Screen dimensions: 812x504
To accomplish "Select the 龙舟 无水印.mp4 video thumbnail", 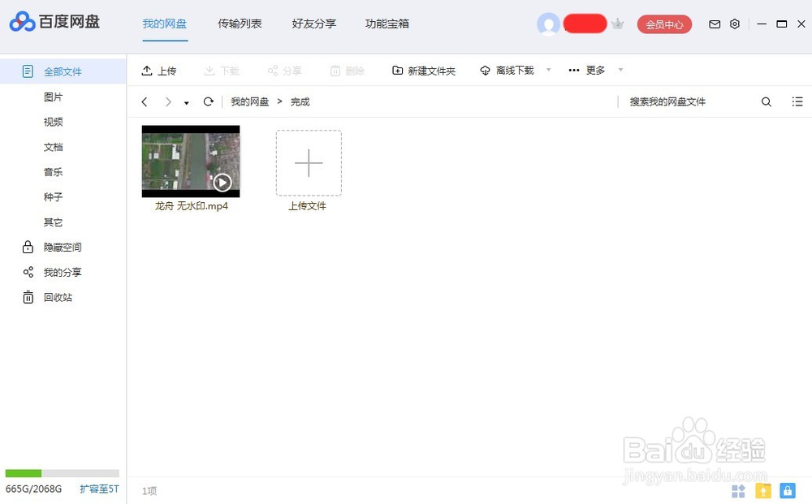I will tap(191, 162).
